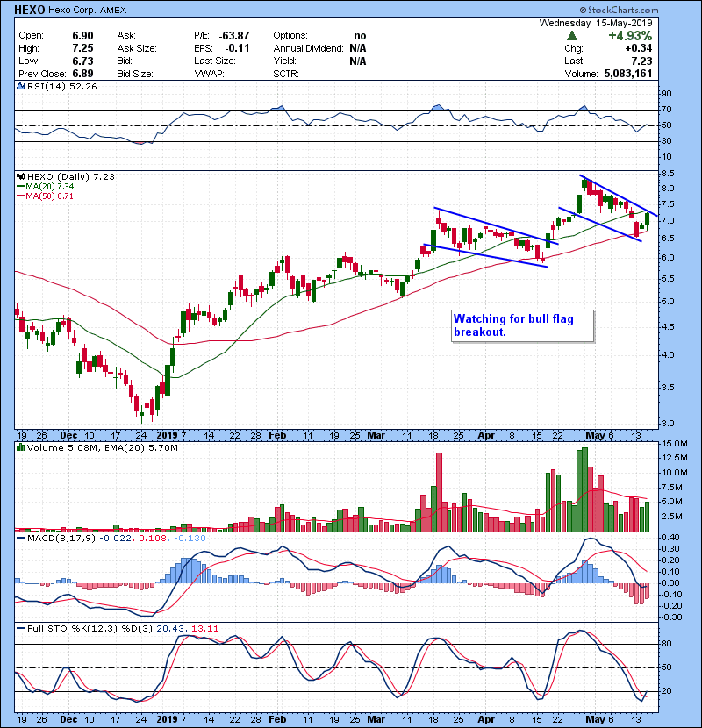Click the StockCharts.com copyright text

coord(619,10)
